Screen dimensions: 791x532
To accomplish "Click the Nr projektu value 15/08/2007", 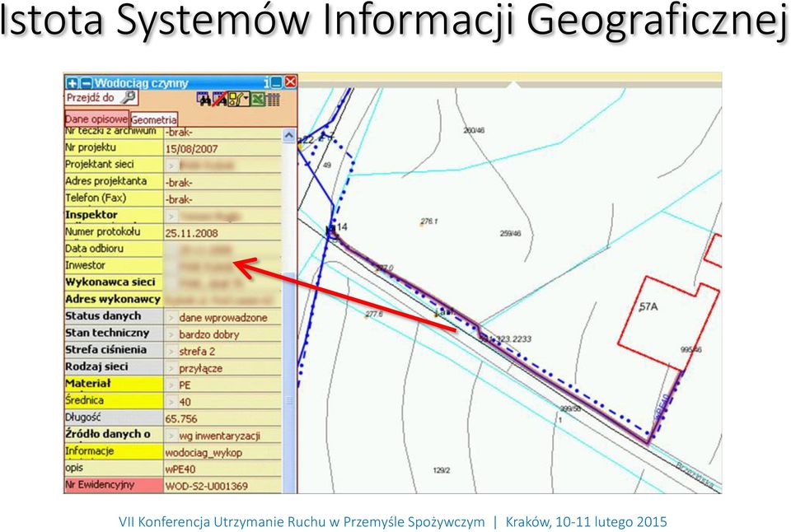I will [x=191, y=149].
